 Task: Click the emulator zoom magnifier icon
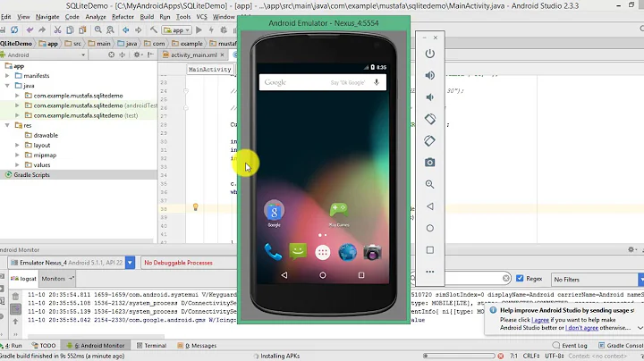[x=429, y=184]
